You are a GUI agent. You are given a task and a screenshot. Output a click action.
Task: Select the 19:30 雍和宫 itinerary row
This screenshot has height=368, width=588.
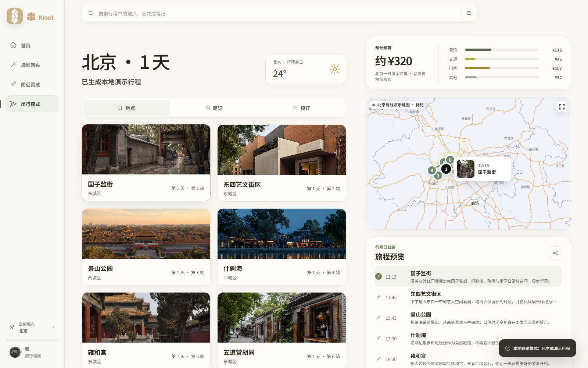point(468,359)
